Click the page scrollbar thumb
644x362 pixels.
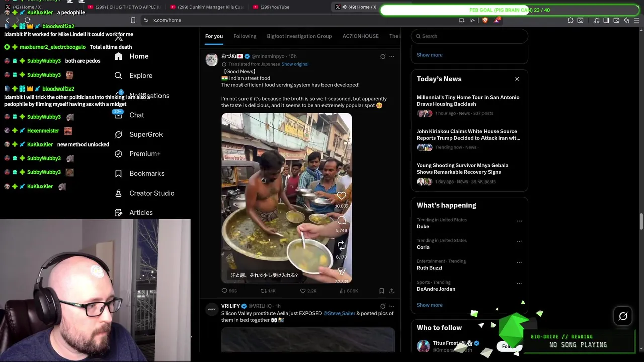click(x=641, y=221)
